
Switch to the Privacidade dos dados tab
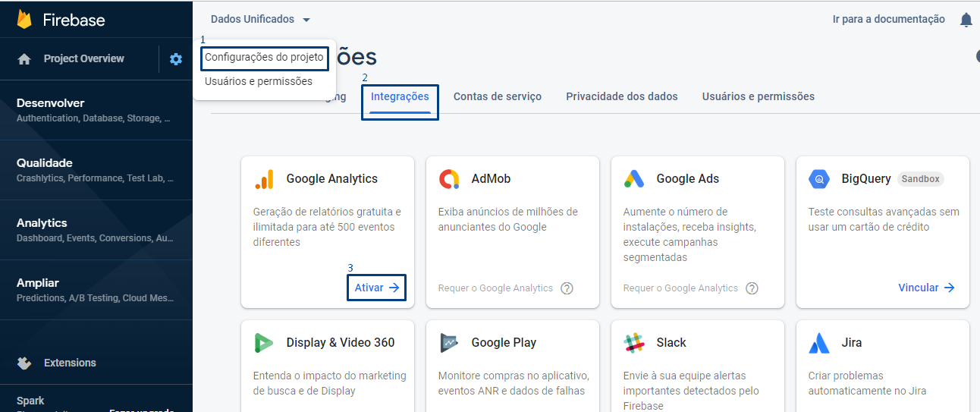pos(622,96)
